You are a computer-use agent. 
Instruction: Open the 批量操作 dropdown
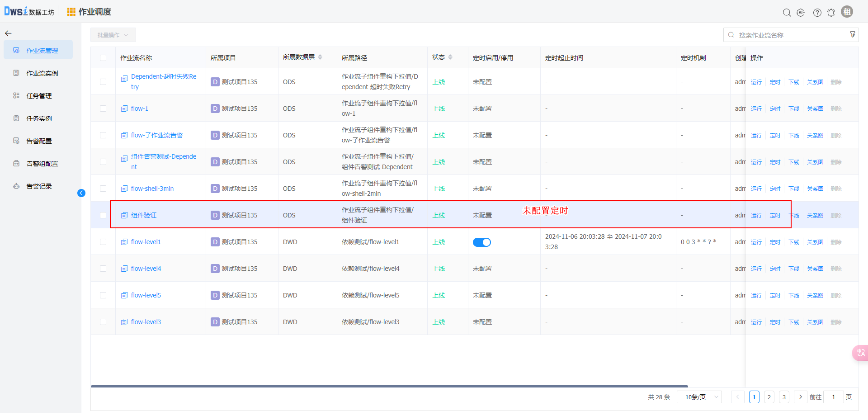[113, 35]
